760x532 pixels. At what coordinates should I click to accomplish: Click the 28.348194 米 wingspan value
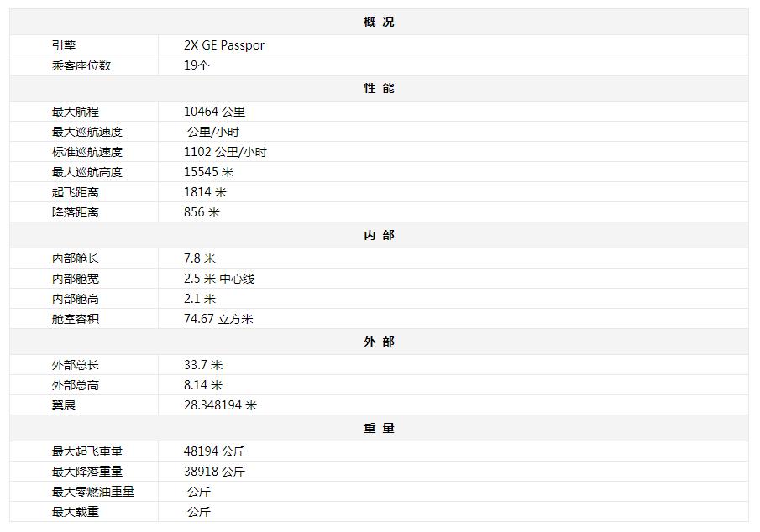(221, 405)
